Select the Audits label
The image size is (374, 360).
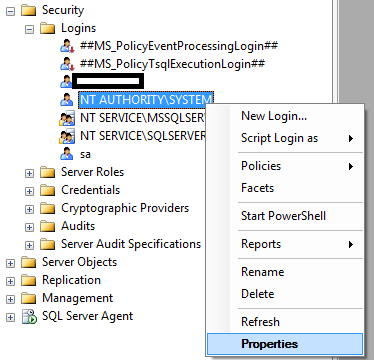click(78, 226)
